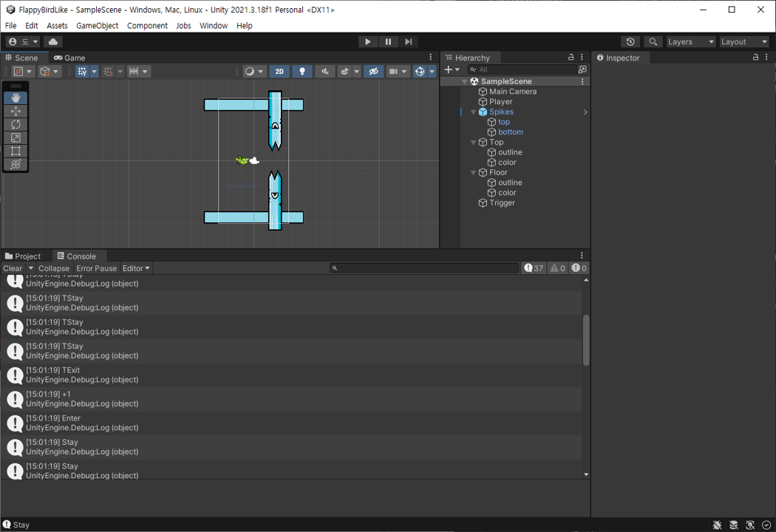The image size is (776, 532).
Task: Toggle scene lighting bulb
Action: [302, 71]
